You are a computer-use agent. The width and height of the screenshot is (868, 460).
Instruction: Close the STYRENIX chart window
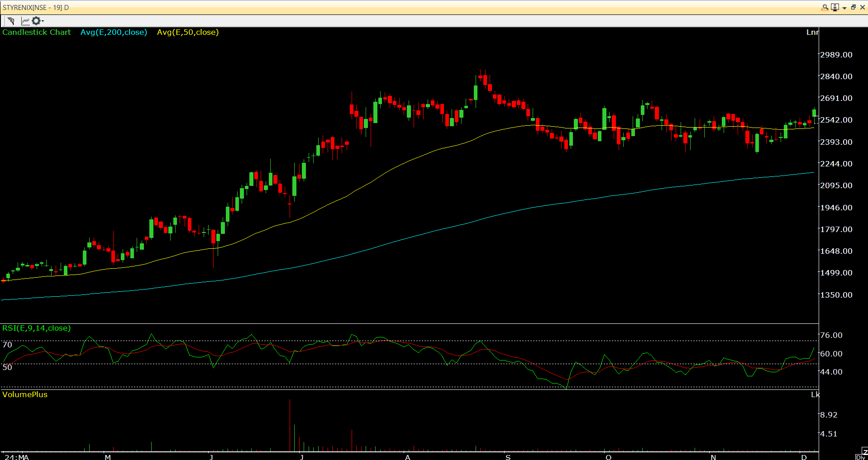(x=863, y=7)
